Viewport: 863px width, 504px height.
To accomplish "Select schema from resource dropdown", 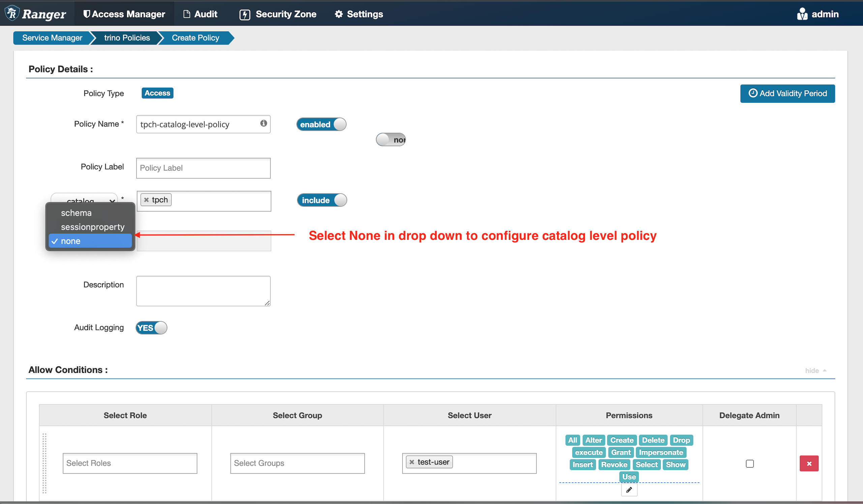I will [x=76, y=213].
